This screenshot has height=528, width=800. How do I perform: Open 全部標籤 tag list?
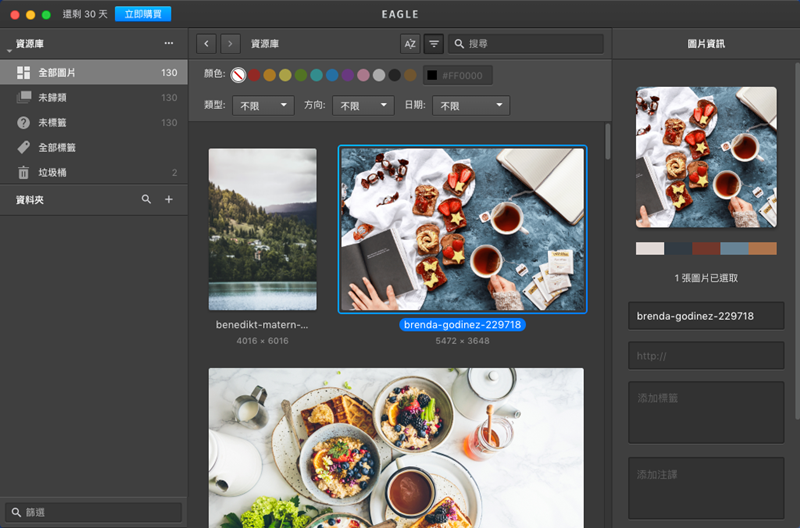click(57, 148)
